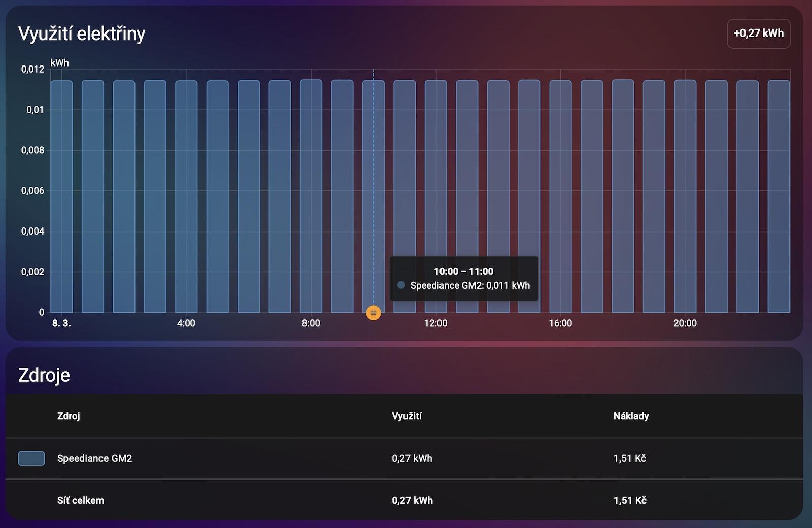Click the 12:00 time axis label

click(x=435, y=323)
